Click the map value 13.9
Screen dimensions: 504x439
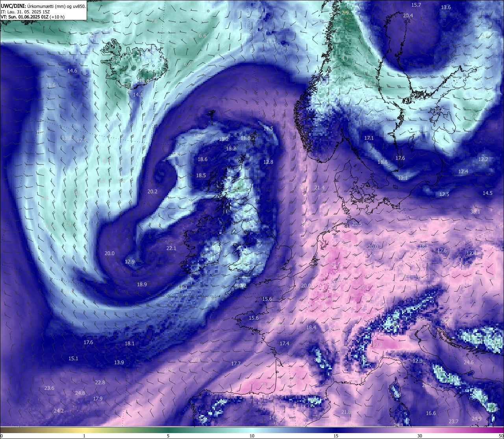119,363
